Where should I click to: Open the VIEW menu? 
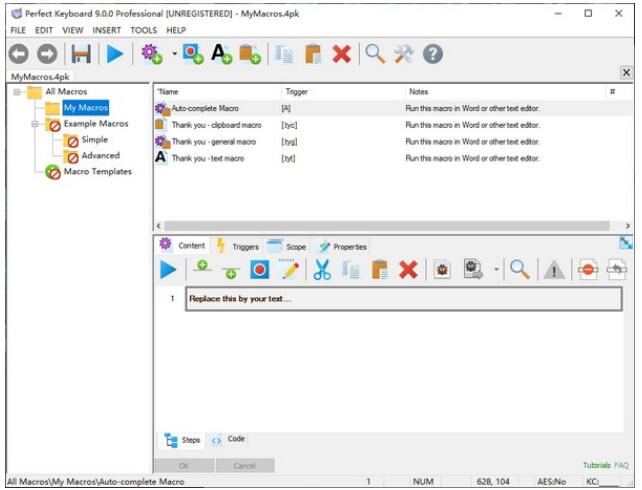pos(72,30)
